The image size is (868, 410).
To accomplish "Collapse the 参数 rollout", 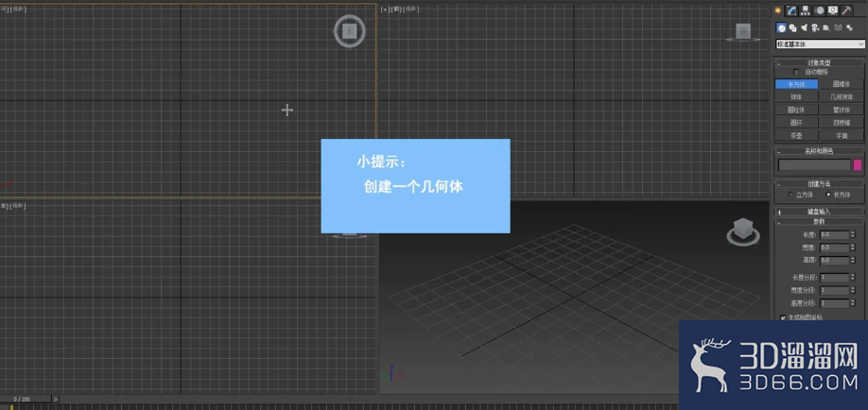I will pos(819,221).
